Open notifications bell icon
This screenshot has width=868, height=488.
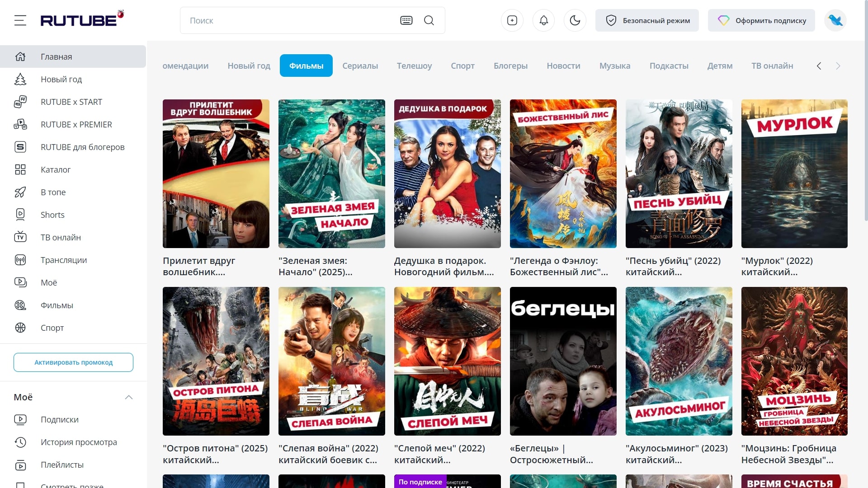(x=543, y=20)
